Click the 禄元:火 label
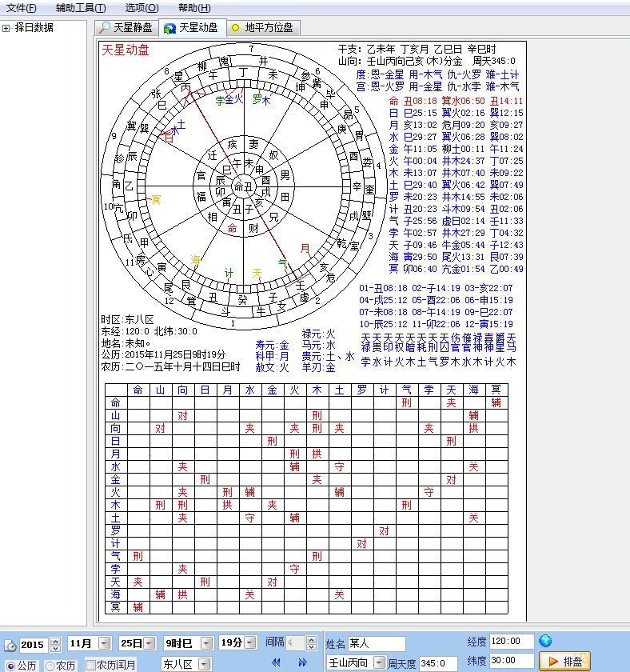The image size is (630, 672). point(319,334)
